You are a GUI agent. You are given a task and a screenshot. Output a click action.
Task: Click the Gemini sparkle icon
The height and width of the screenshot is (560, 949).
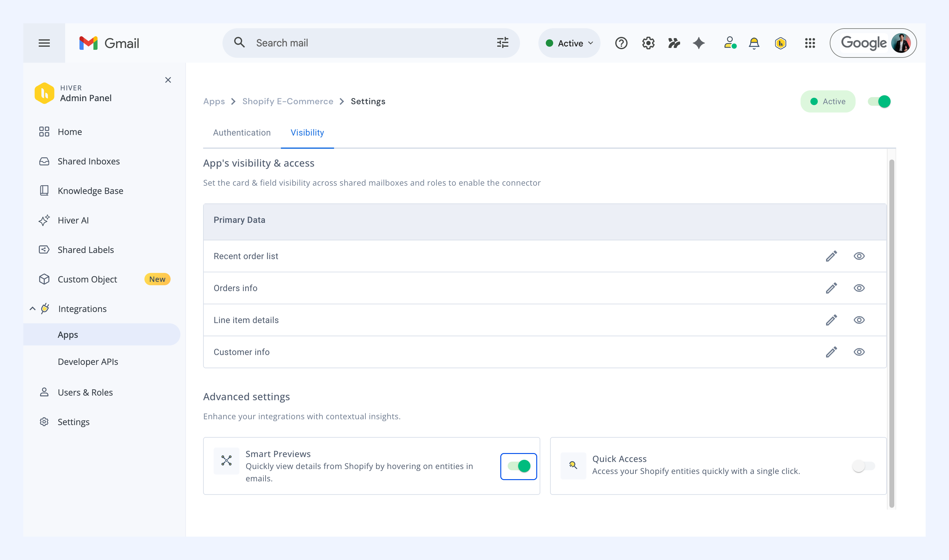[x=699, y=43]
